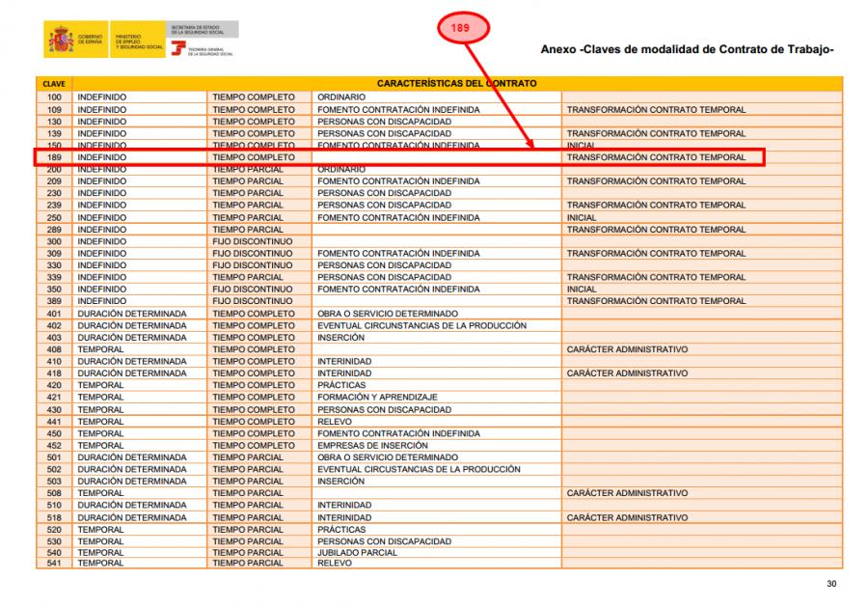Click 'INSERCIÓN' in row 403

(x=341, y=338)
